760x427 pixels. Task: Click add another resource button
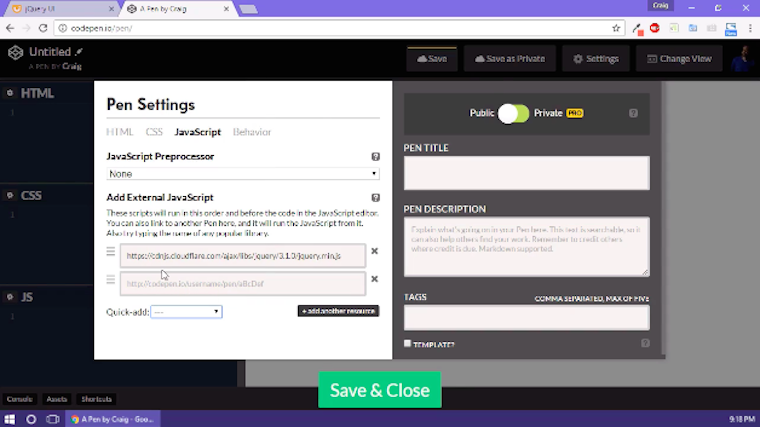click(x=338, y=311)
